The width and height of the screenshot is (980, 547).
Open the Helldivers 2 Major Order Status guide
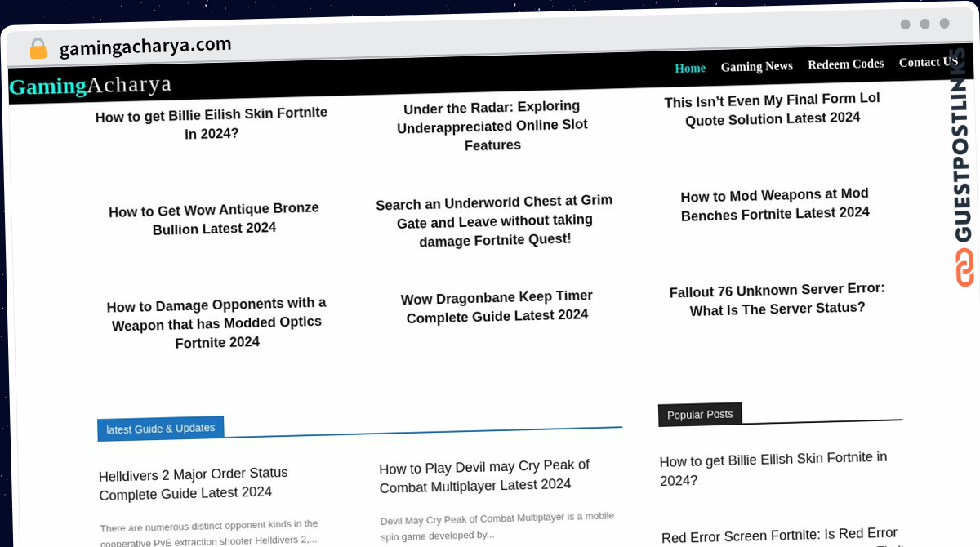(194, 483)
